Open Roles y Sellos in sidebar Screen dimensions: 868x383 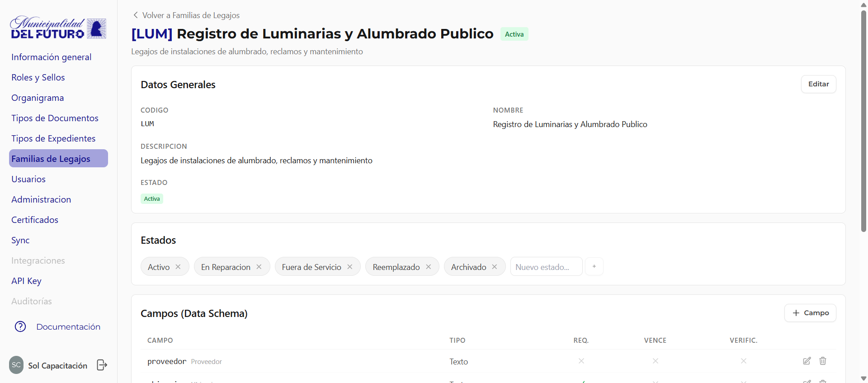38,77
